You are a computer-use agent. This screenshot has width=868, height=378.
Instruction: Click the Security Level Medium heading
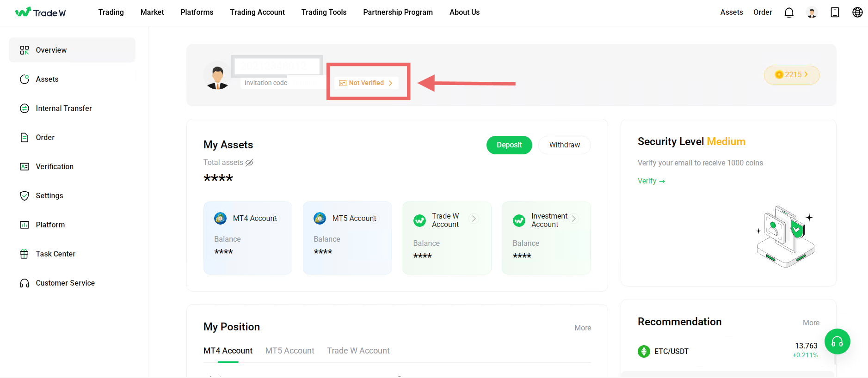point(691,141)
